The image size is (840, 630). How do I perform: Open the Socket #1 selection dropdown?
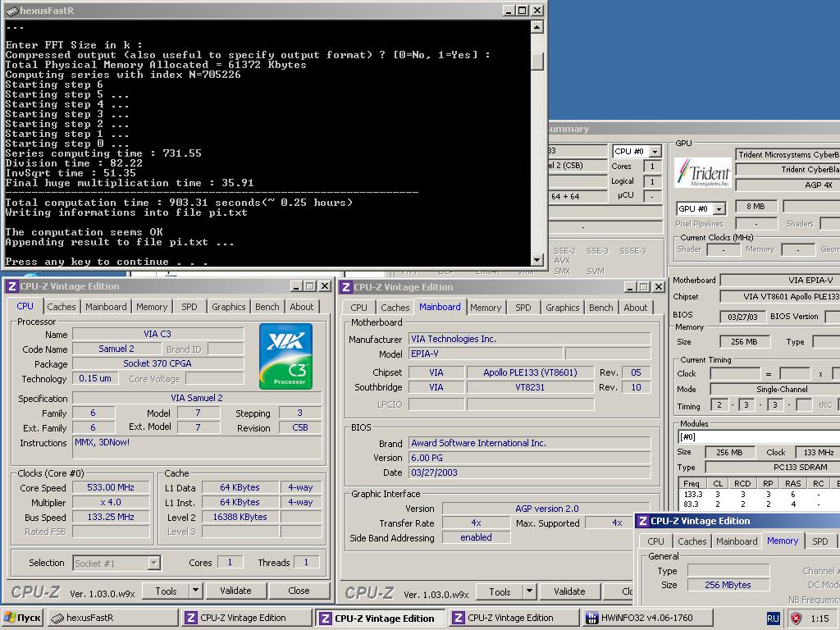pos(116,563)
